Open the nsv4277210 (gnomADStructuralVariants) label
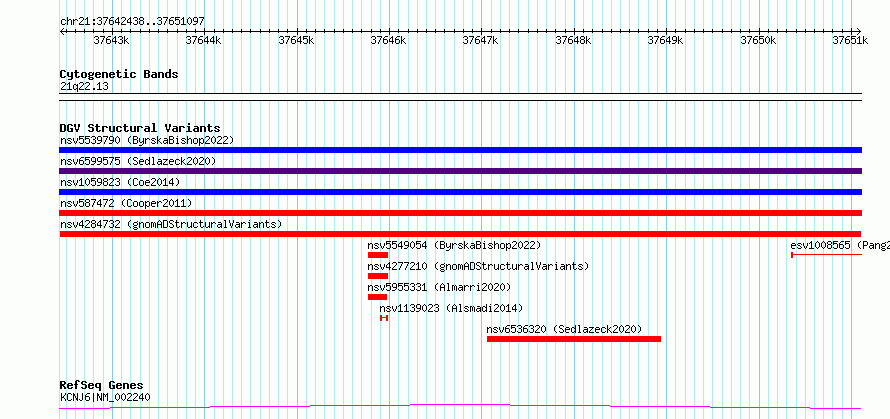Image resolution: width=890 pixels, height=419 pixels. (x=478, y=266)
